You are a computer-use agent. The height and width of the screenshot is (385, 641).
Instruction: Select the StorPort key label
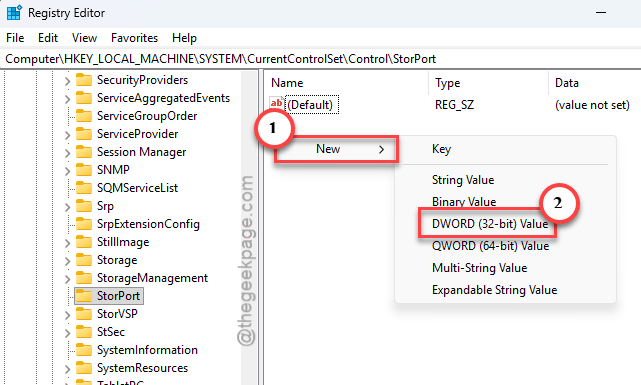(119, 296)
